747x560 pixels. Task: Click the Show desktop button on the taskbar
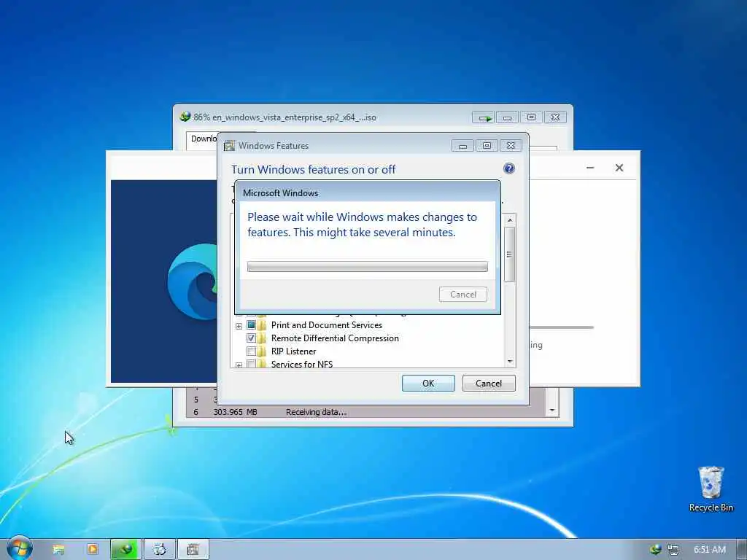click(x=742, y=550)
